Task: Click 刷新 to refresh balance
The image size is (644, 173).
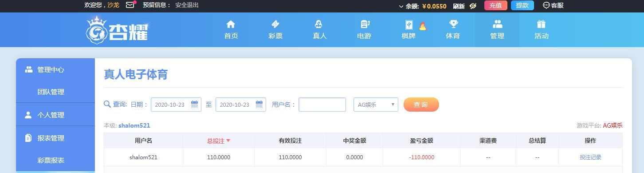Action: tap(459, 6)
